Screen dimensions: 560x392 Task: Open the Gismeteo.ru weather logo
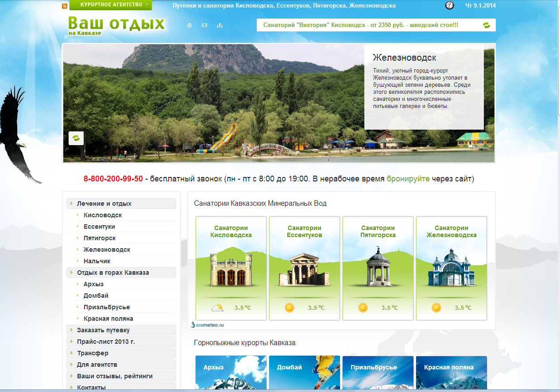pyautogui.click(x=208, y=324)
